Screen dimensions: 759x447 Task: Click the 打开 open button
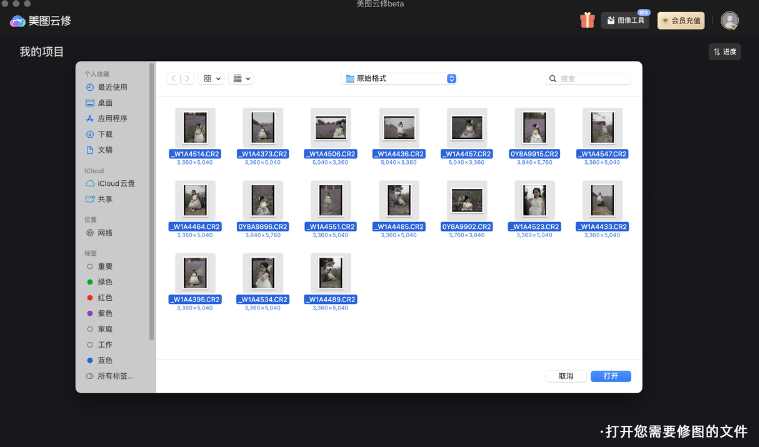point(611,376)
